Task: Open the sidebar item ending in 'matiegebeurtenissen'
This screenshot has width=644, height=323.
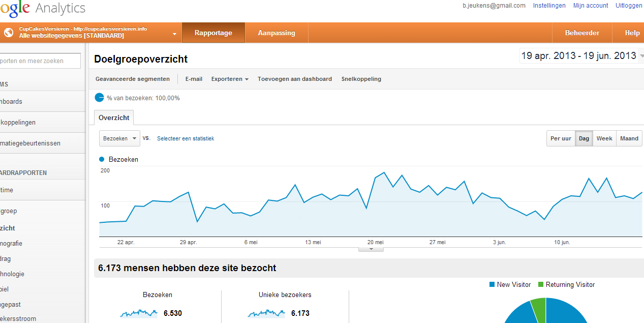Action: pos(43,143)
